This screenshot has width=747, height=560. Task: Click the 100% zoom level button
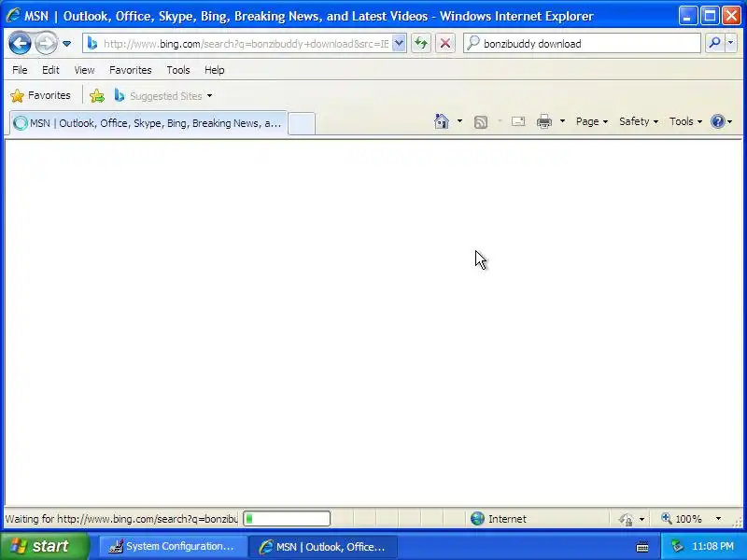[x=683, y=519]
